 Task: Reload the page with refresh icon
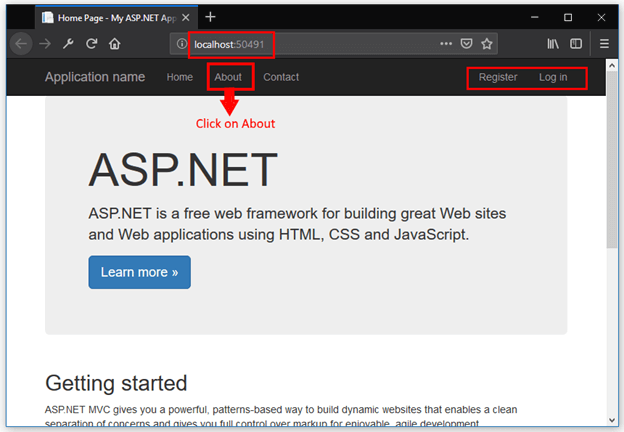coord(92,44)
